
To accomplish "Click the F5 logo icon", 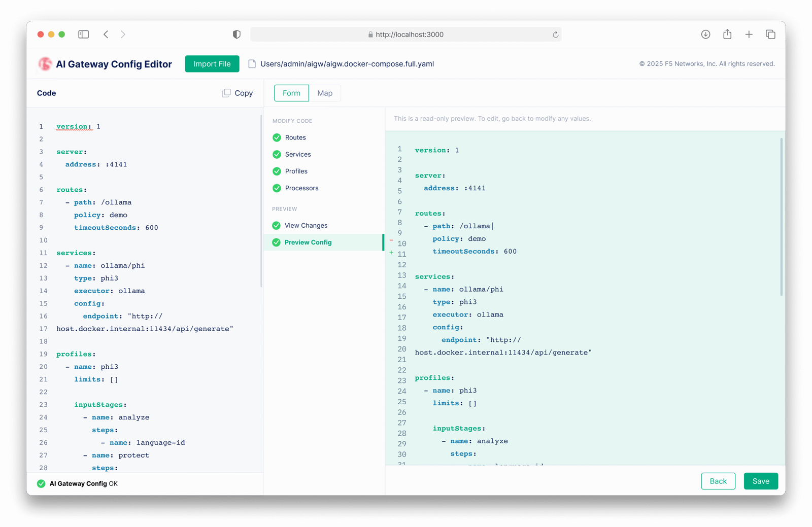I will (x=45, y=64).
